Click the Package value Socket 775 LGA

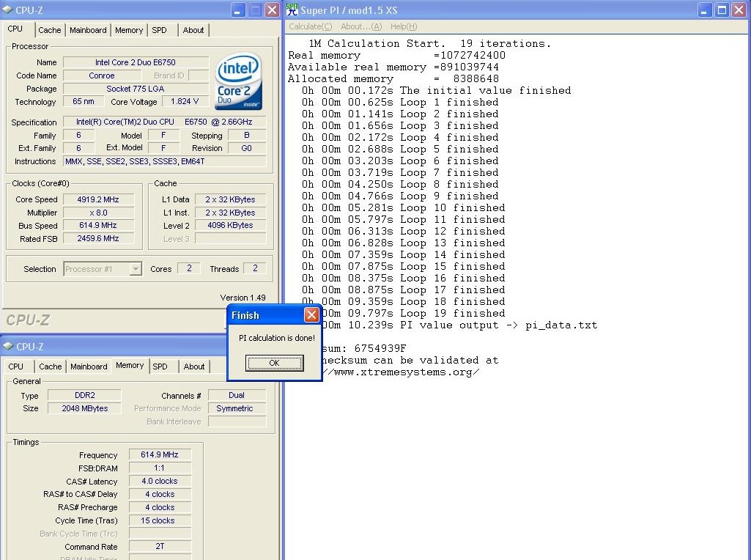[x=136, y=89]
